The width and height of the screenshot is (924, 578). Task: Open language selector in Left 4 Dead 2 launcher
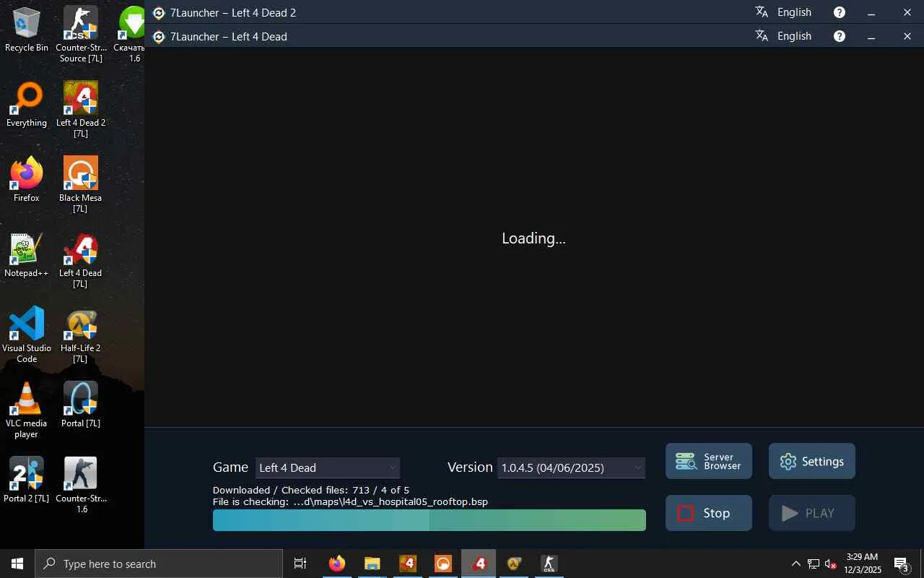[784, 12]
